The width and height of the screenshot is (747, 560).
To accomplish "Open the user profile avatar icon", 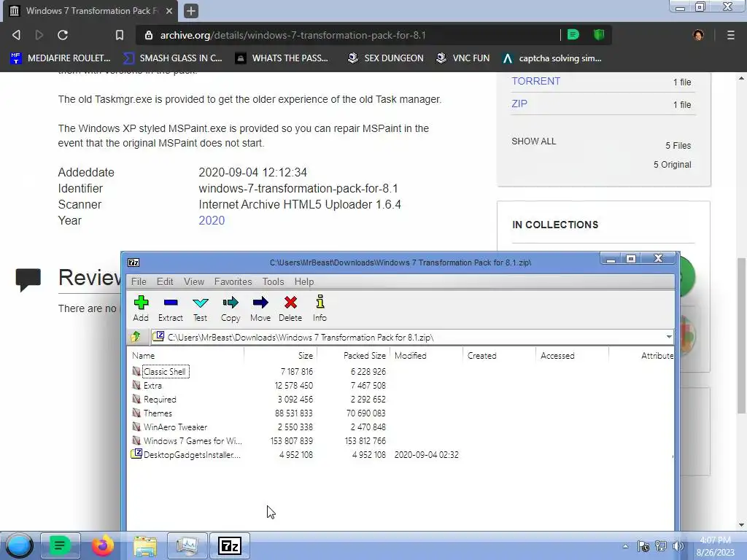I will tap(698, 35).
